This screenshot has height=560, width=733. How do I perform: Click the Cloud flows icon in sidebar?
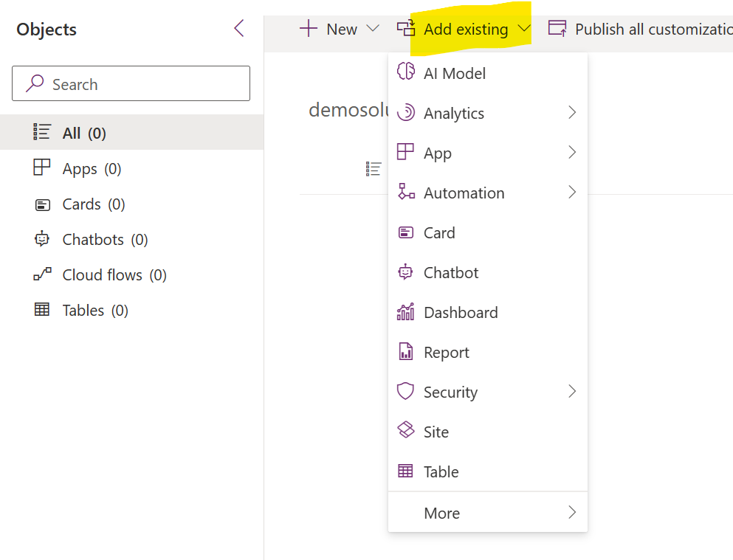(x=42, y=274)
